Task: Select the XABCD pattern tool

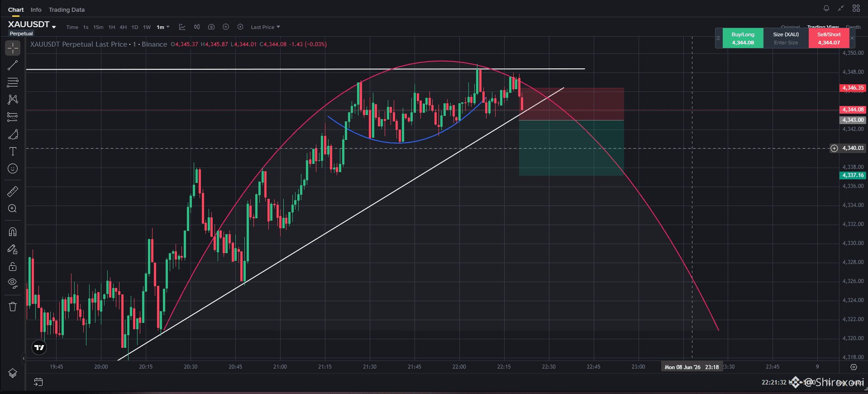Action: tap(13, 100)
